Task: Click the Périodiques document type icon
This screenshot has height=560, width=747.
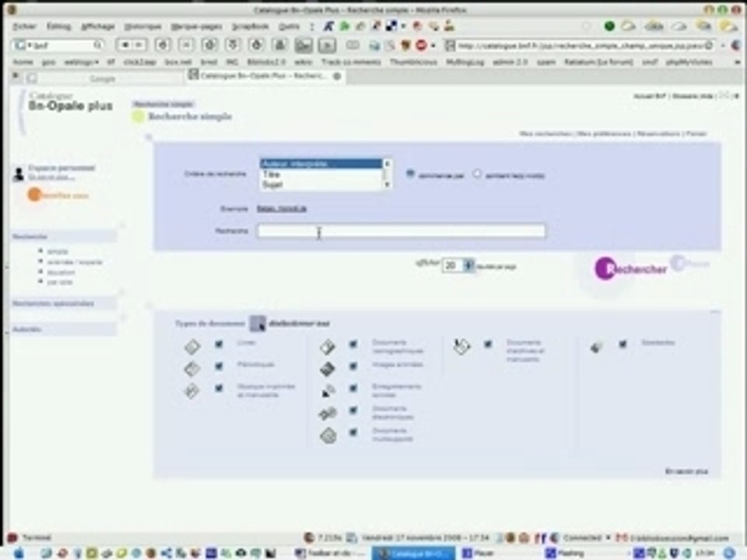Action: pos(192,369)
